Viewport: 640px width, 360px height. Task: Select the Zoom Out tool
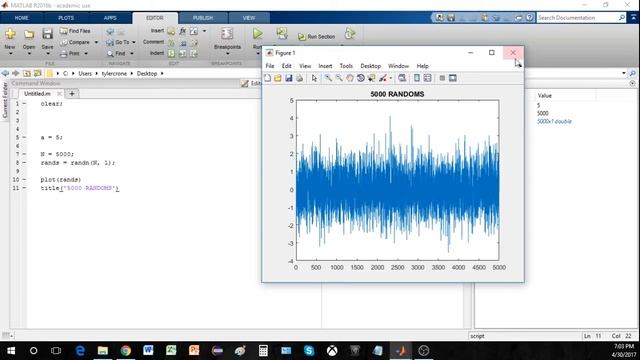click(x=339, y=78)
